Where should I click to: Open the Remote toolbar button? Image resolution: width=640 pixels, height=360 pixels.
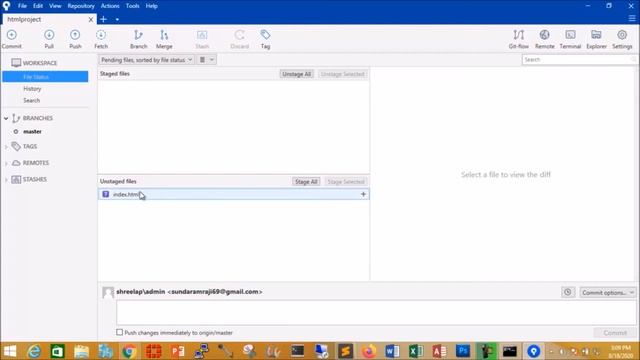point(544,39)
